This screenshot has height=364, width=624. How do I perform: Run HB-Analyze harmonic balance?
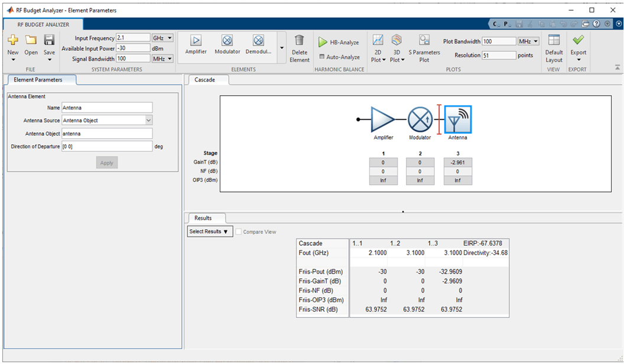(339, 43)
